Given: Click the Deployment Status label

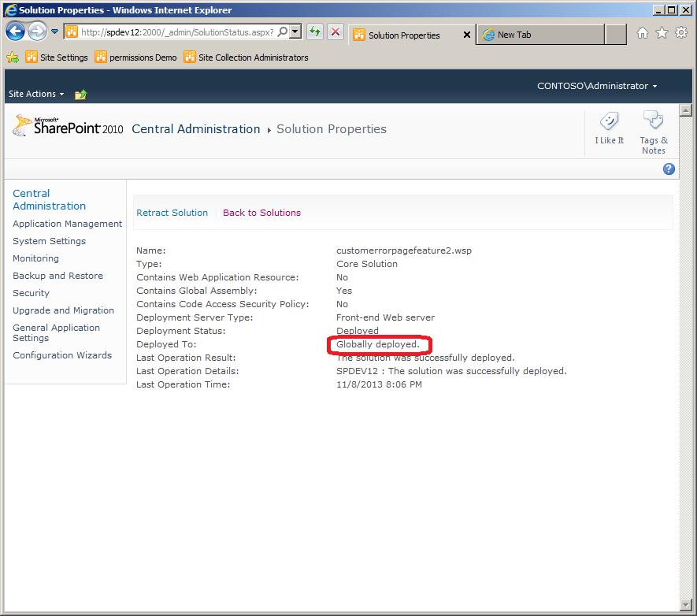Looking at the screenshot, I should (x=181, y=331).
